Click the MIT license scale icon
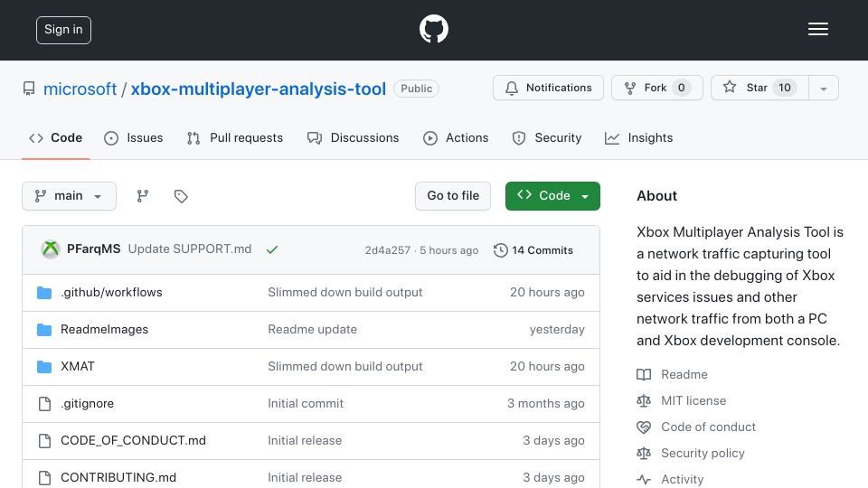The width and height of the screenshot is (868, 488). [x=644, y=400]
